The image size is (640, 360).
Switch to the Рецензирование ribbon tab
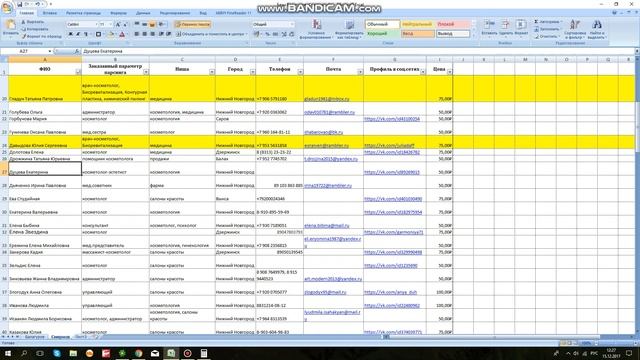click(175, 13)
